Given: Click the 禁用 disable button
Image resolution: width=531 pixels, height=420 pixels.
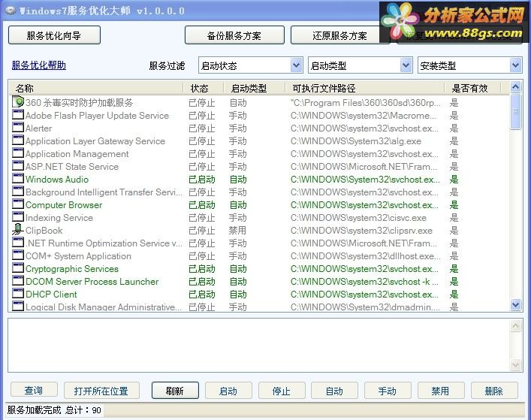Looking at the screenshot, I should click(x=441, y=391).
